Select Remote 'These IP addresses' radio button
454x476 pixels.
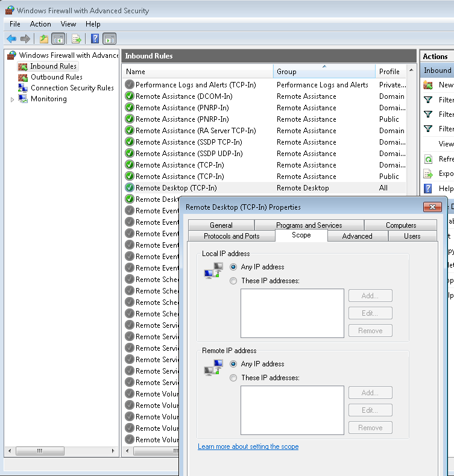(x=233, y=378)
